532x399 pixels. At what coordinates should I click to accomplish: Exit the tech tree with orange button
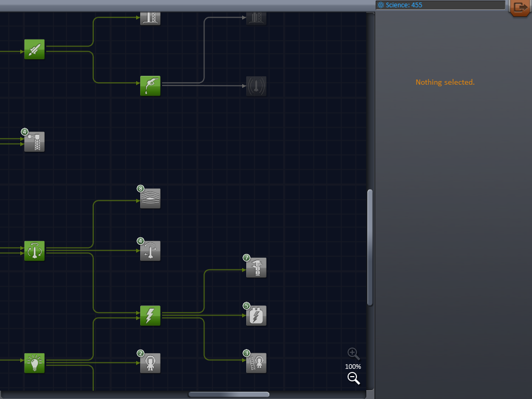pyautogui.click(x=519, y=8)
